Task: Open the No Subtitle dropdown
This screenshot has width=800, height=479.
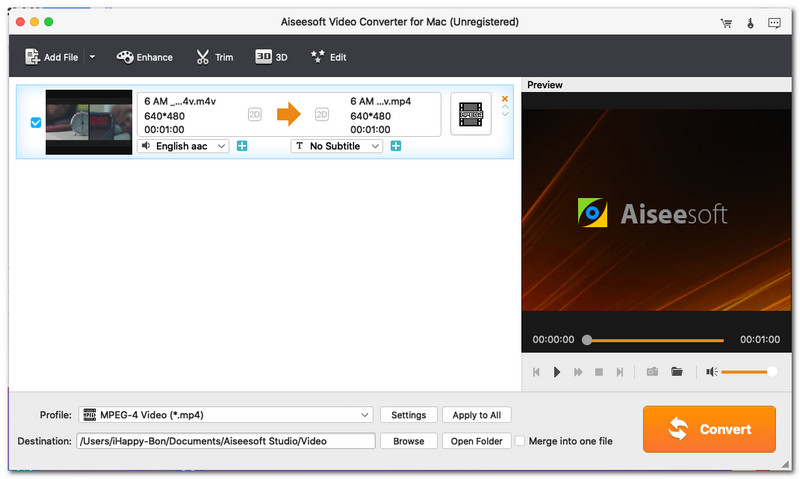Action: [x=337, y=146]
